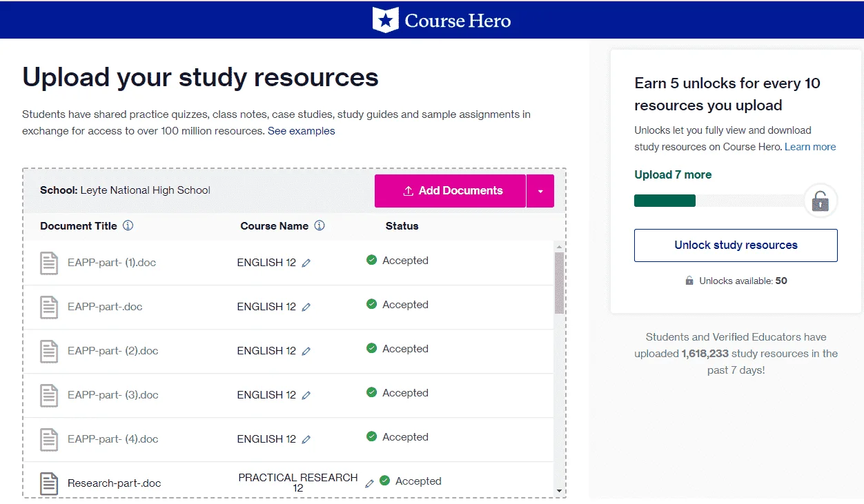
Task: Click accepted checkmark for Research-part-.doc
Action: 384,481
